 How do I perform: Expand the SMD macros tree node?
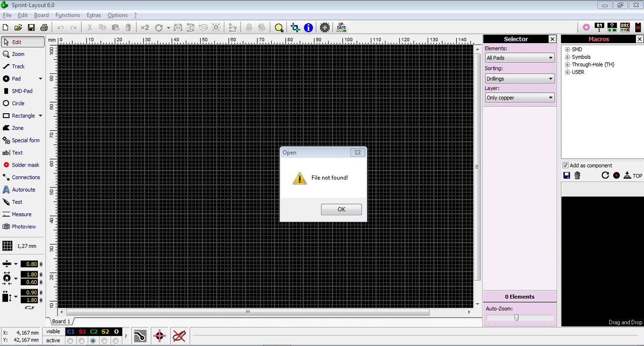[x=568, y=49]
